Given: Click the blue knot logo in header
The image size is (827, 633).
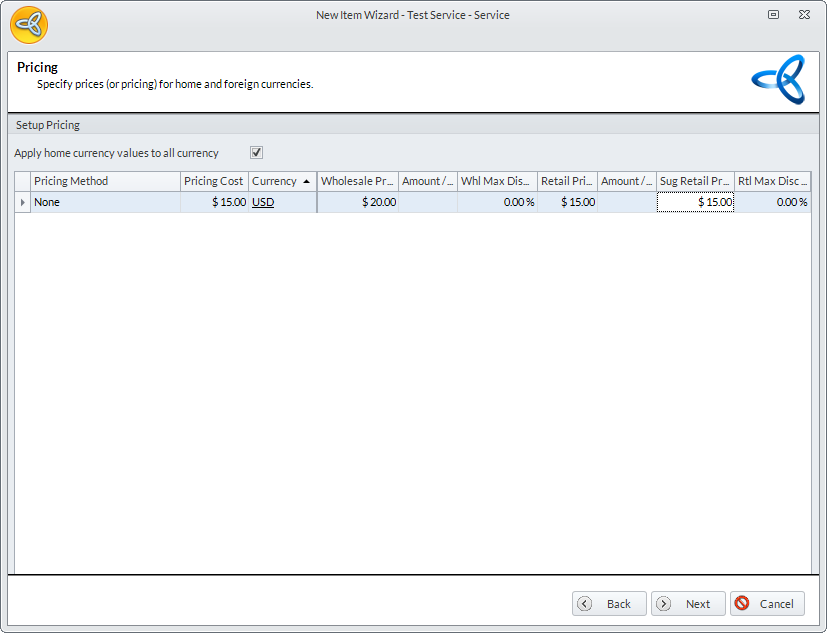Looking at the screenshot, I should point(778,81).
